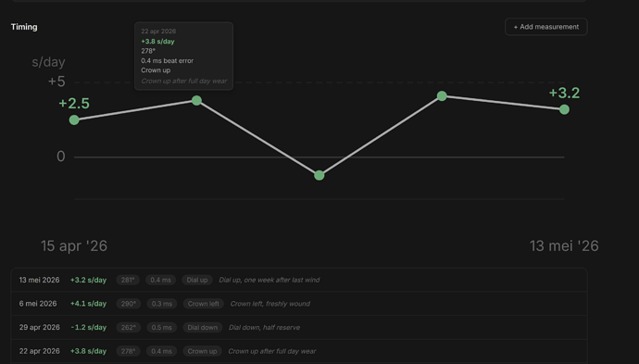Open the 29 apr 2026 row date
Viewport: 639px width, 364px height.
[x=39, y=327]
